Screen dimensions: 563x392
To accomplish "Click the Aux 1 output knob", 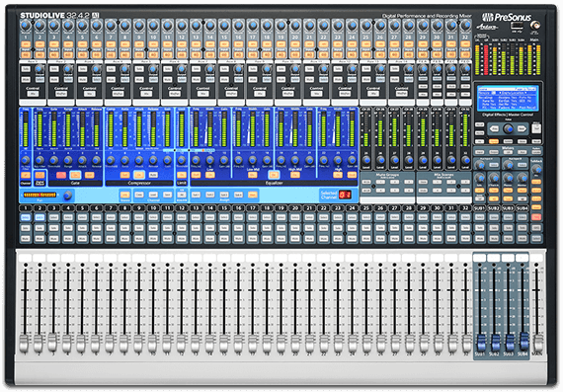I will [x=40, y=68].
